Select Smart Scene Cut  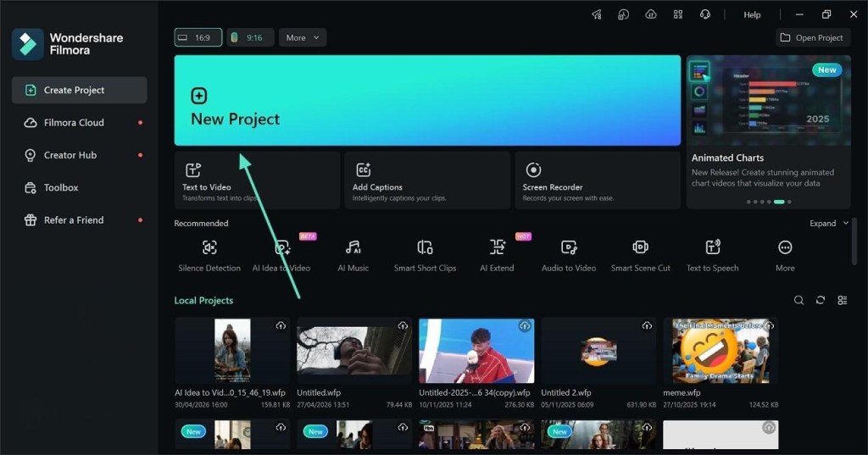pos(641,256)
